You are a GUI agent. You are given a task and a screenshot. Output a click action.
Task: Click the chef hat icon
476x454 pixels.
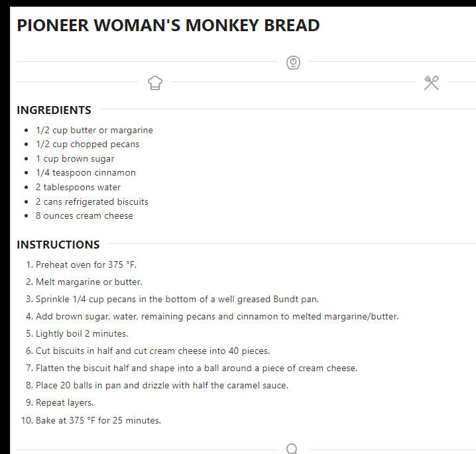pyautogui.click(x=155, y=83)
